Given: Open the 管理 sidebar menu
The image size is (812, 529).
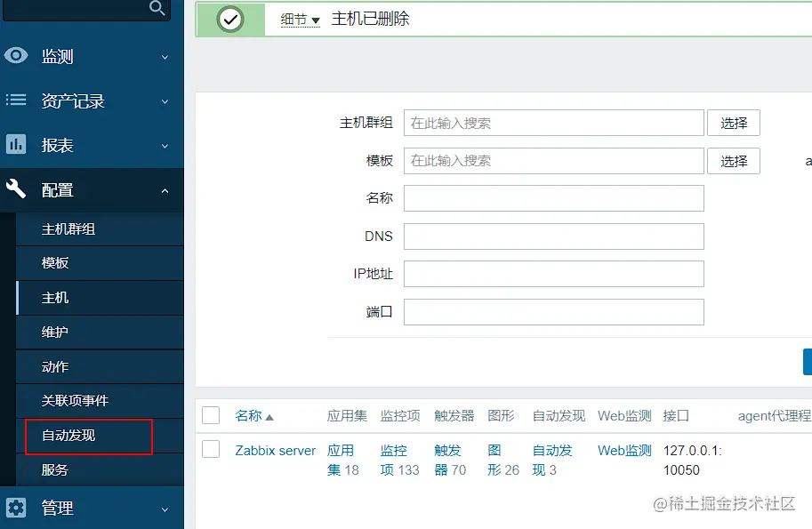Looking at the screenshot, I should (x=92, y=508).
